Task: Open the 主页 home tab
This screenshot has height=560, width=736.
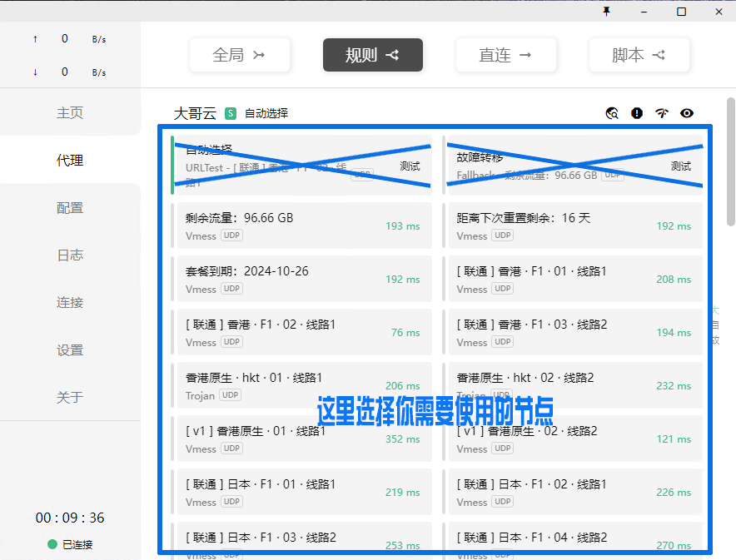Action: tap(70, 112)
